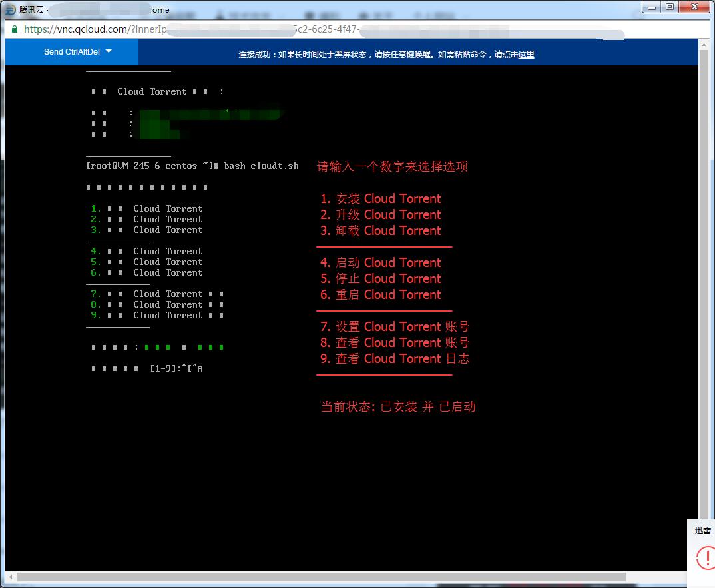Click the horizontal scrollbar thumb at the bottom
The image size is (715, 588).
pyautogui.click(x=322, y=577)
